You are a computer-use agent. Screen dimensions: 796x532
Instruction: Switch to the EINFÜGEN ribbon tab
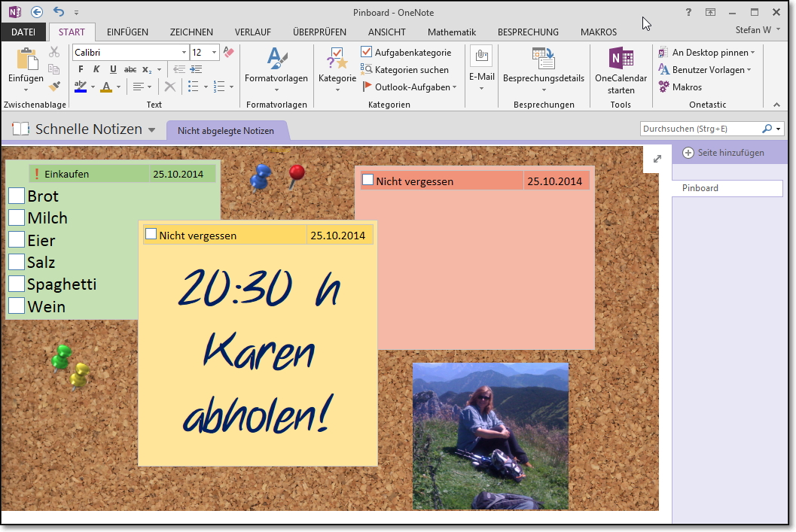(127, 32)
